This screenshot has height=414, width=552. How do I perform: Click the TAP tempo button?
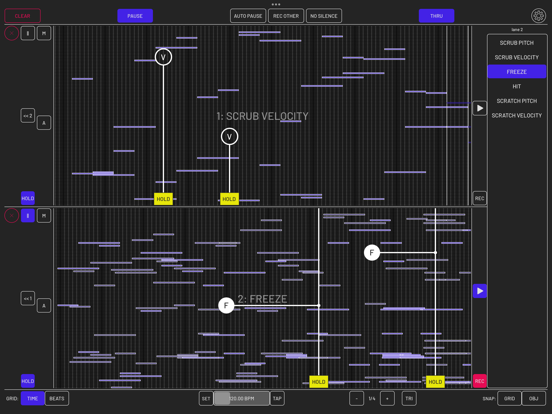pos(277,399)
